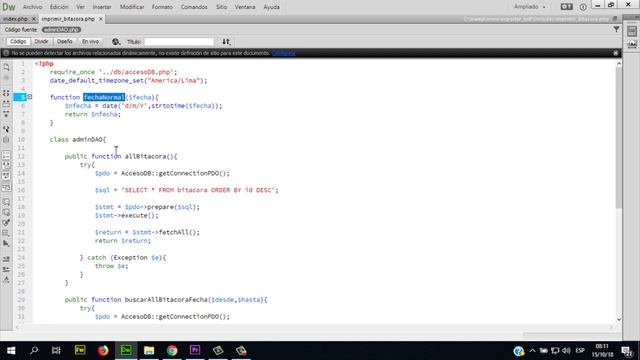Open the Ampliado workspace dropdown
Screen dimensions: 640x360
(x=529, y=7)
